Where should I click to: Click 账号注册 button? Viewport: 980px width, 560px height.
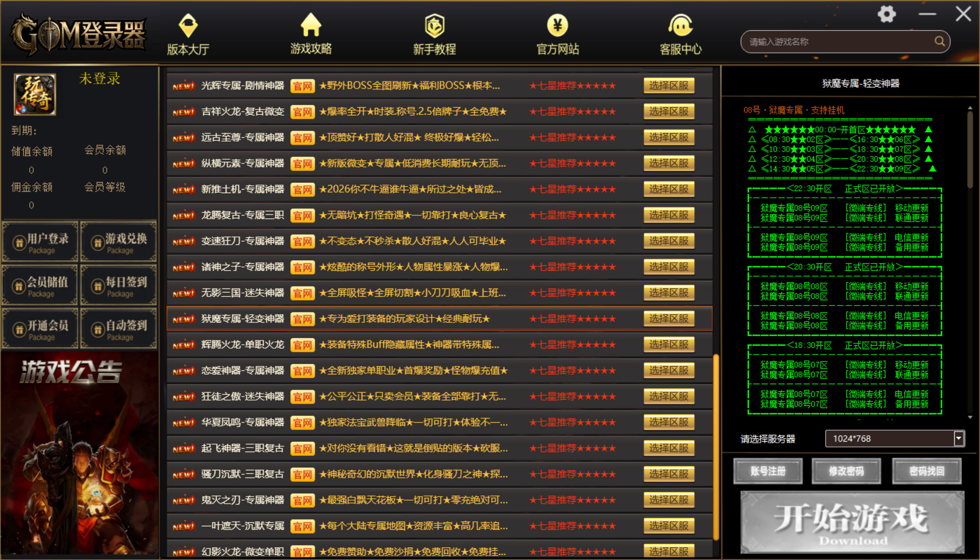pyautogui.click(x=768, y=471)
